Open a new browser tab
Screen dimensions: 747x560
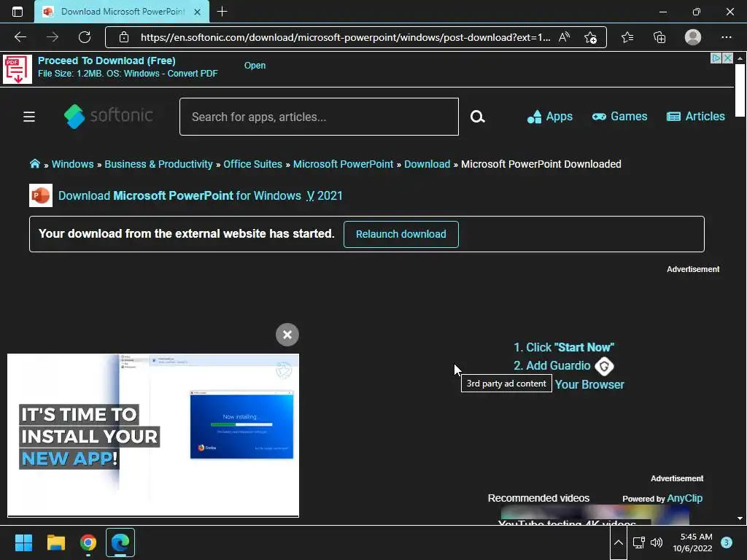[222, 12]
